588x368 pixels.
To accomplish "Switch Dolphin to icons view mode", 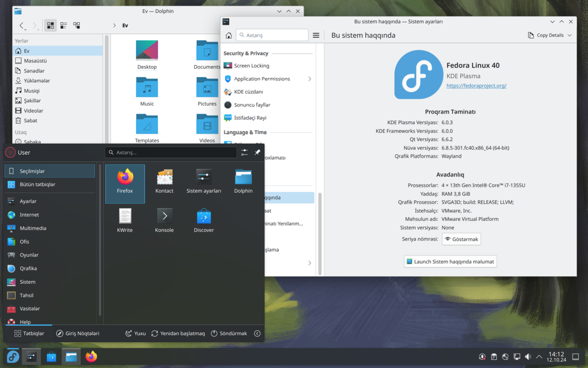I will [x=51, y=25].
